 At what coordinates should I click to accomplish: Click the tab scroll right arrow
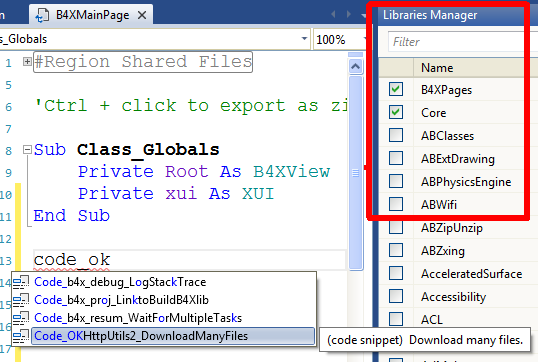pyautogui.click(x=349, y=14)
